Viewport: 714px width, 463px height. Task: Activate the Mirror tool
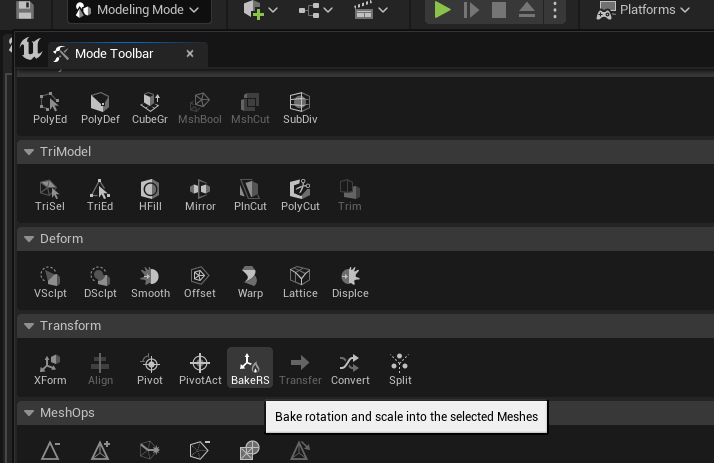(200, 195)
